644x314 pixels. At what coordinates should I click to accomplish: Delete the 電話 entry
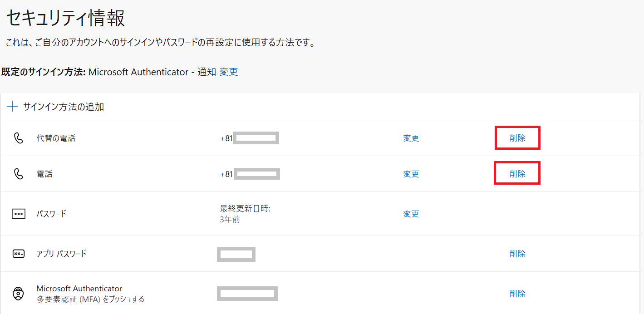[x=517, y=174]
